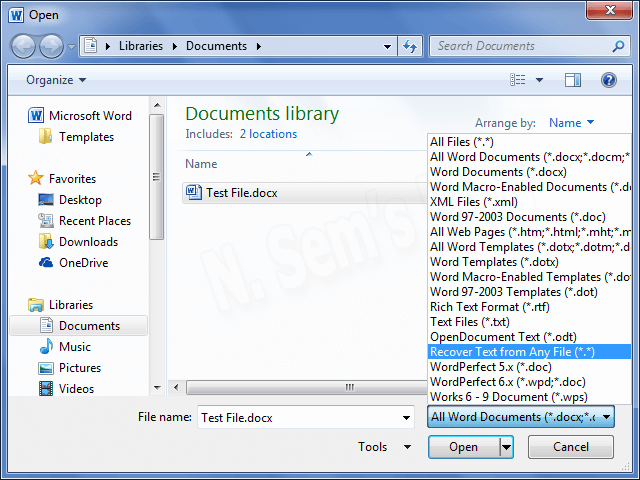The width and height of the screenshot is (640, 480).
Task: Choose Word 97-2003 Templates (*.dot) option
Action: coord(529,292)
